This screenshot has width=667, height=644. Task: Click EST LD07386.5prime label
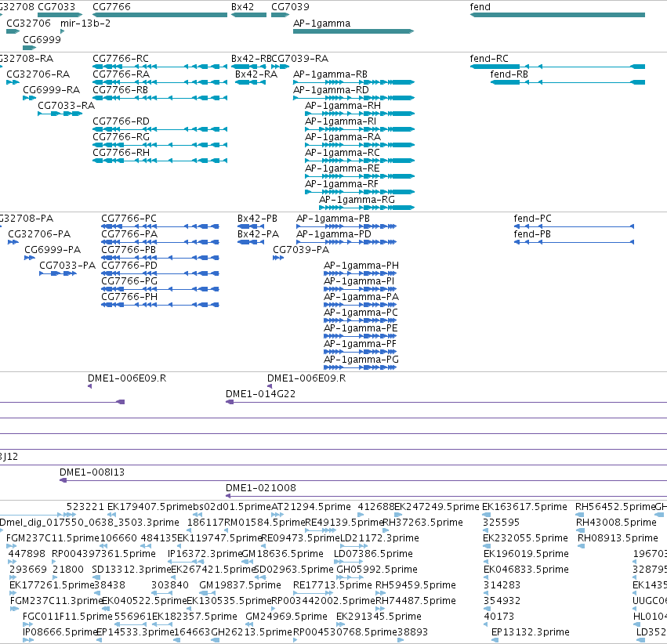pyautogui.click(x=373, y=554)
